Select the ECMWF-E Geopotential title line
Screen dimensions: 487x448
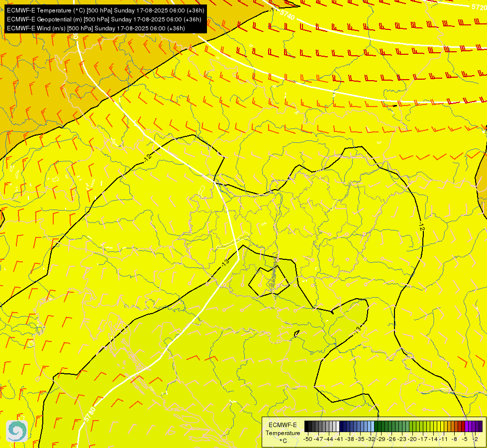point(104,19)
